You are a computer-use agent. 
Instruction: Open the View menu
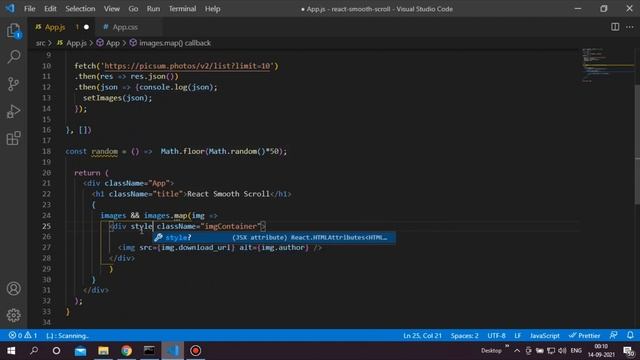coord(111,9)
